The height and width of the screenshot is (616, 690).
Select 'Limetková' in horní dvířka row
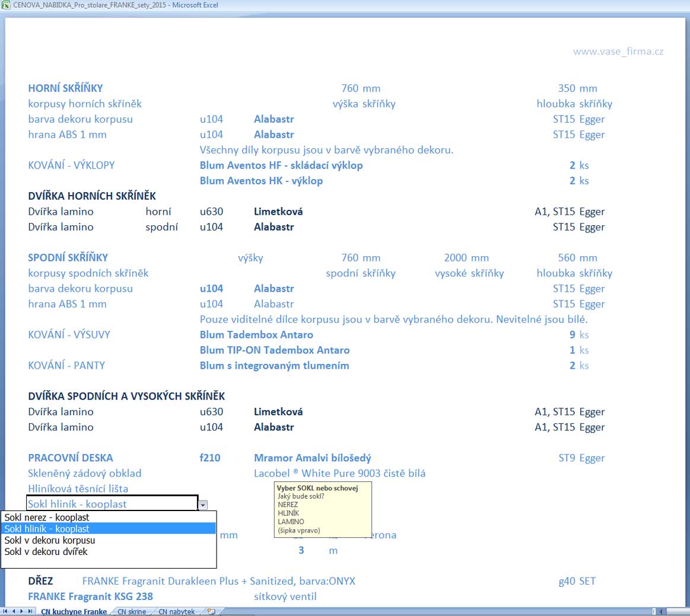click(x=278, y=212)
